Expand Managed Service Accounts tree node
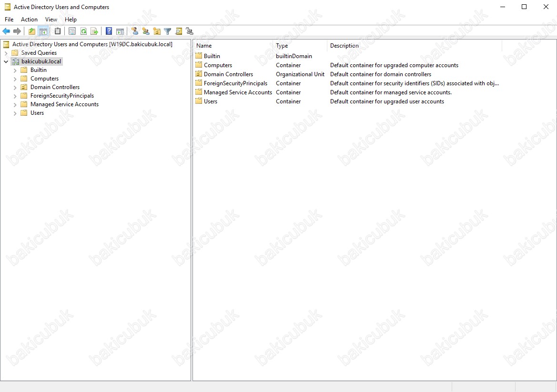The width and height of the screenshot is (557, 392). point(15,104)
